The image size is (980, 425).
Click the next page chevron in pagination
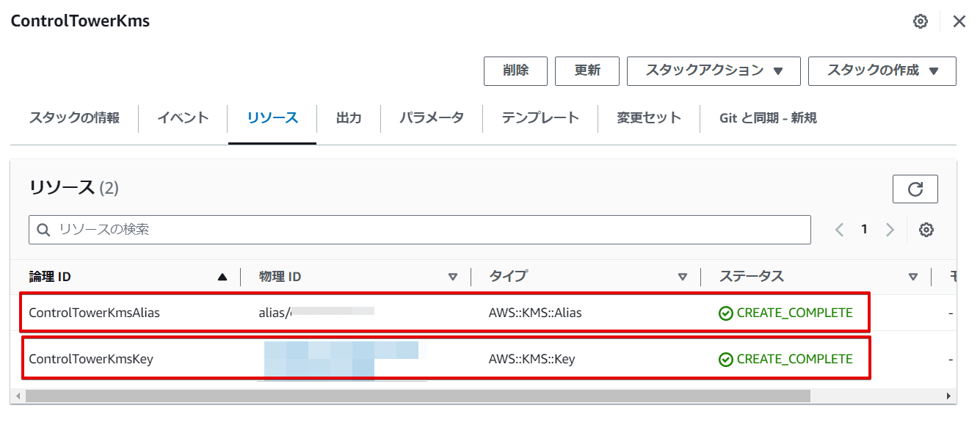pyautogui.click(x=890, y=229)
